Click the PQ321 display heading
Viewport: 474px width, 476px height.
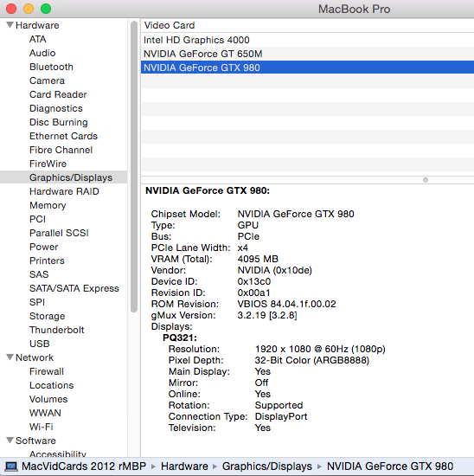180,338
